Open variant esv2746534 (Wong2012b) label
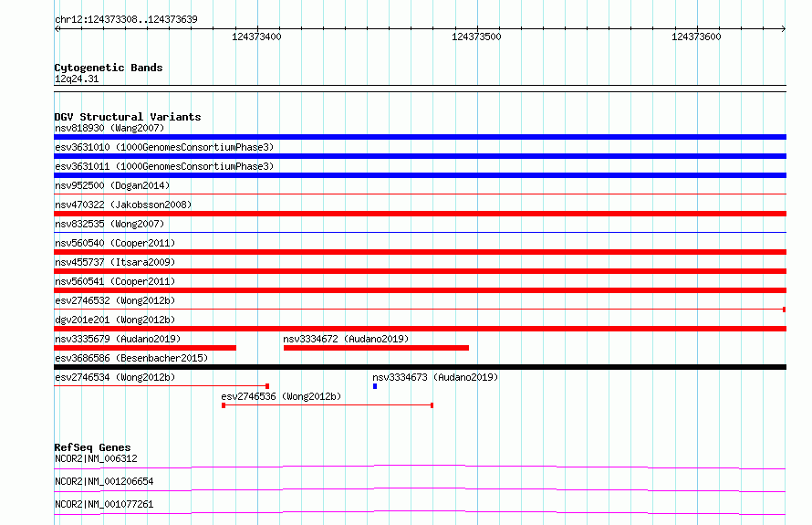 click(x=115, y=377)
